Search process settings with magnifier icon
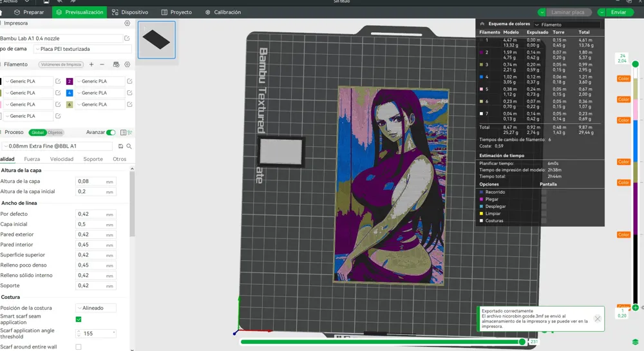Viewport: 644px width, 351px height. (x=129, y=146)
